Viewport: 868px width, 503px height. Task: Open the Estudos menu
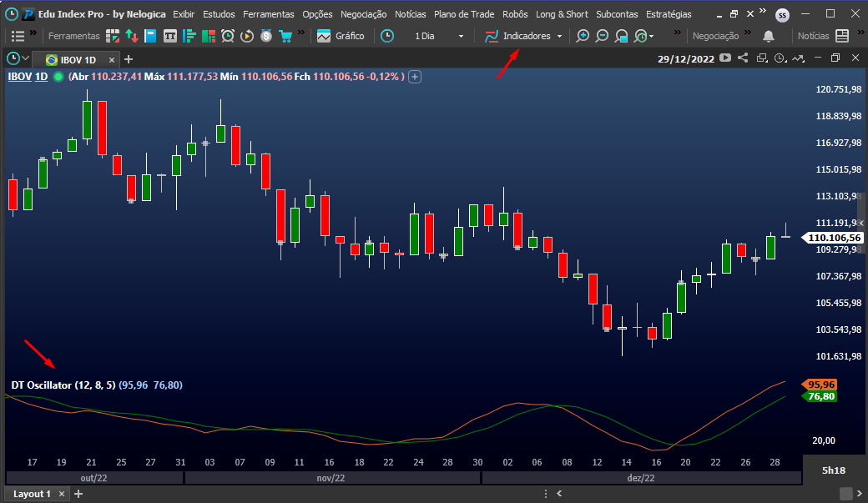click(219, 14)
